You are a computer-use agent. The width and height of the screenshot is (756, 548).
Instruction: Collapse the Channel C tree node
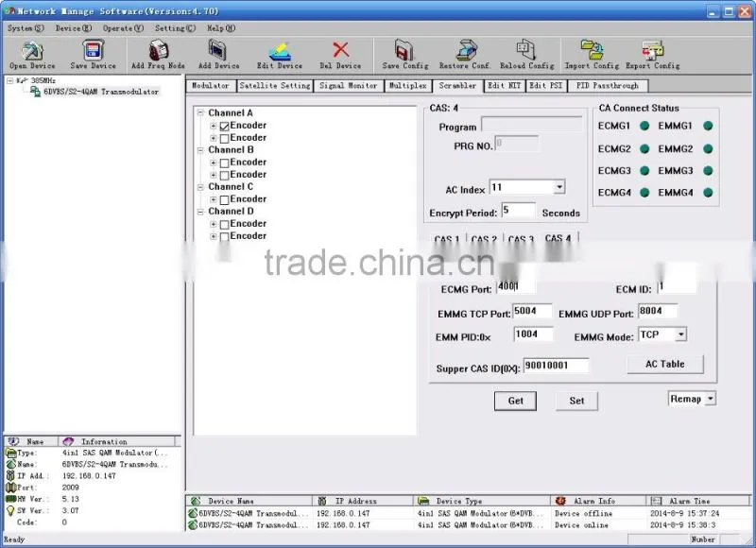(200, 187)
